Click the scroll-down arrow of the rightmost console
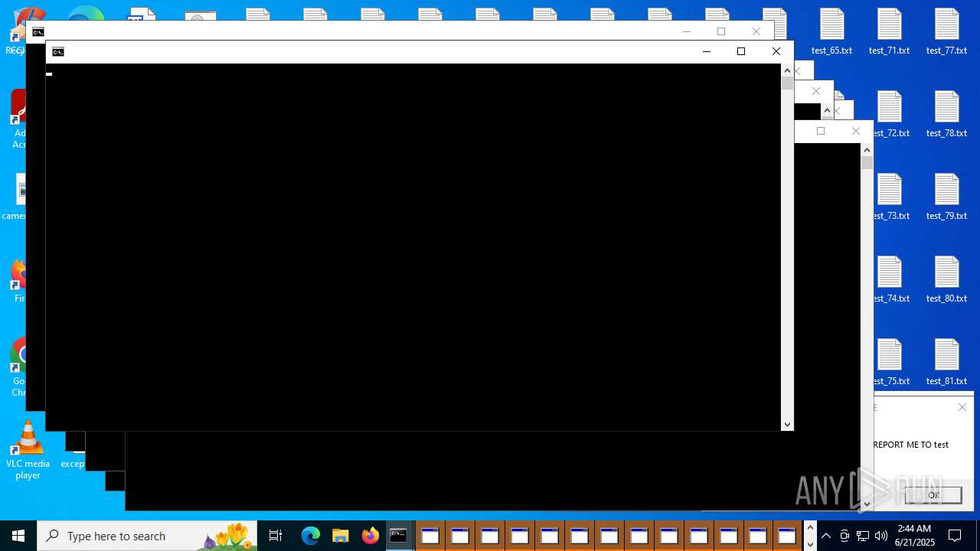 867,504
